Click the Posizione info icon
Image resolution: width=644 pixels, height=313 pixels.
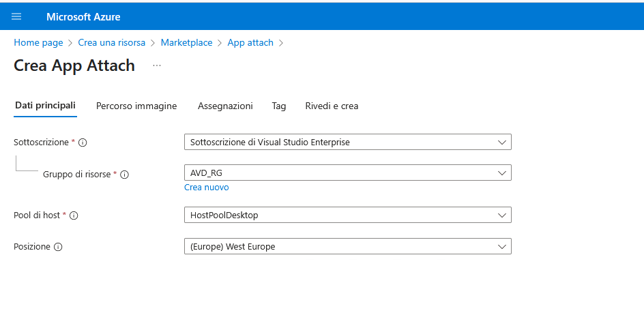[x=58, y=247]
